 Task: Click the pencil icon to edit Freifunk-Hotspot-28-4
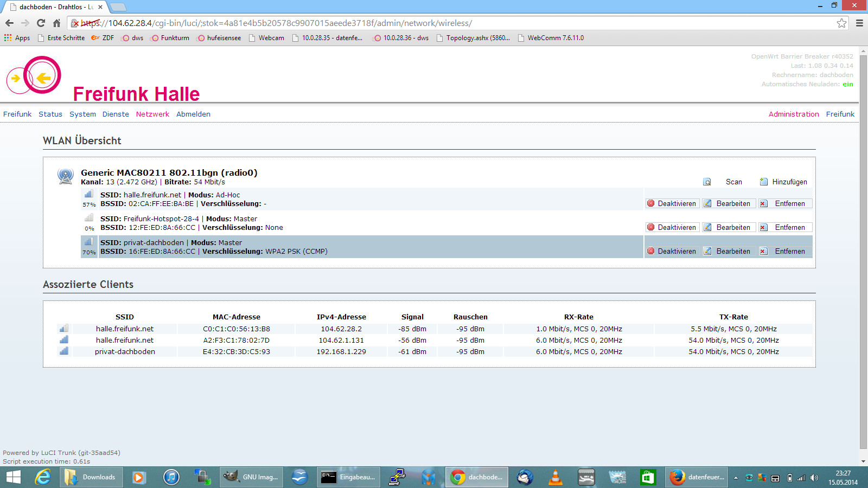pyautogui.click(x=708, y=227)
